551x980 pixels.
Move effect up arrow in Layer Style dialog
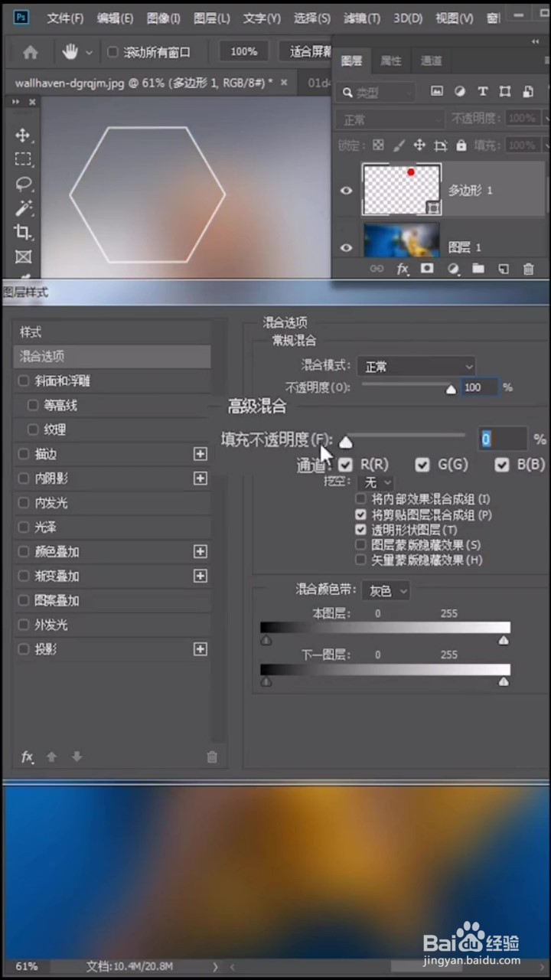(x=52, y=756)
